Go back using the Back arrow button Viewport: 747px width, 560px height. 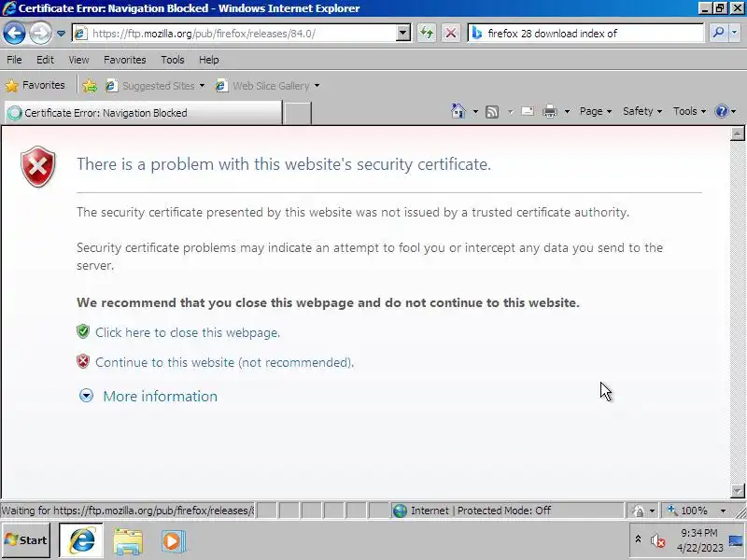pyautogui.click(x=14, y=34)
